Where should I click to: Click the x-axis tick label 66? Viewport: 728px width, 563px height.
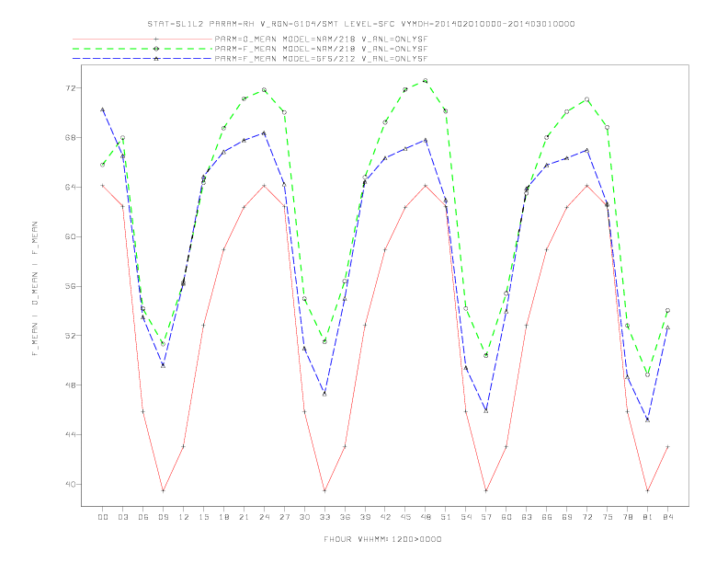547,517
